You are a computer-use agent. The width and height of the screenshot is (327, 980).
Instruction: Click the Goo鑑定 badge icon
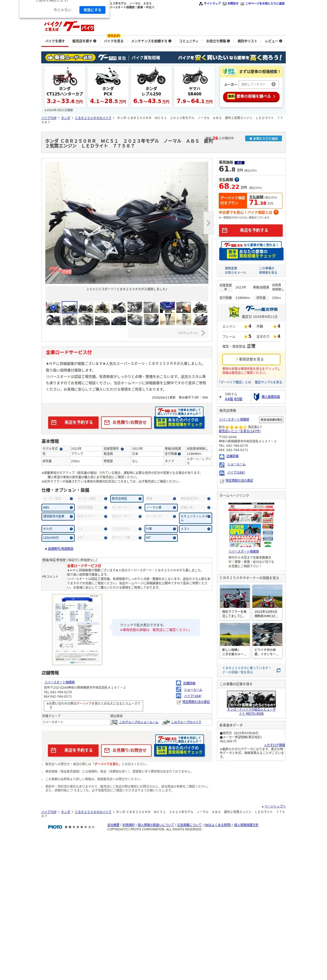[x=234, y=312]
